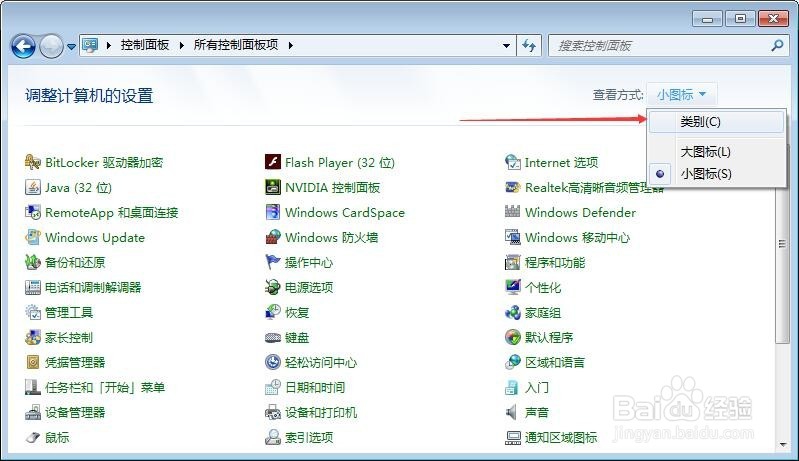Click the 区域和语言 icon
This screenshot has width=799, height=461.
pos(513,362)
